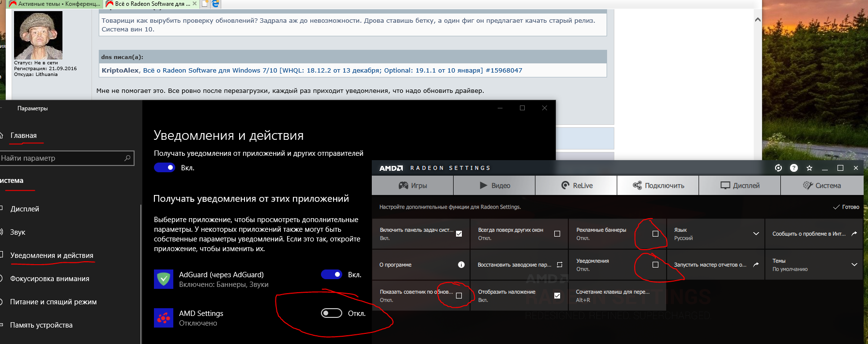Click the Radeon update check icon
Screen dimensions: 868x344
(778, 168)
